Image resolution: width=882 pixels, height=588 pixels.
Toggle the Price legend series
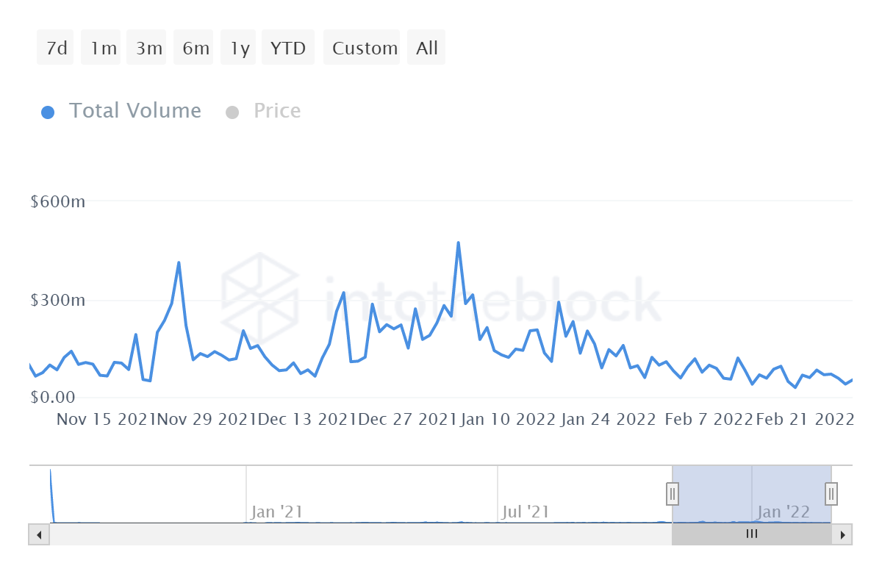coord(277,111)
